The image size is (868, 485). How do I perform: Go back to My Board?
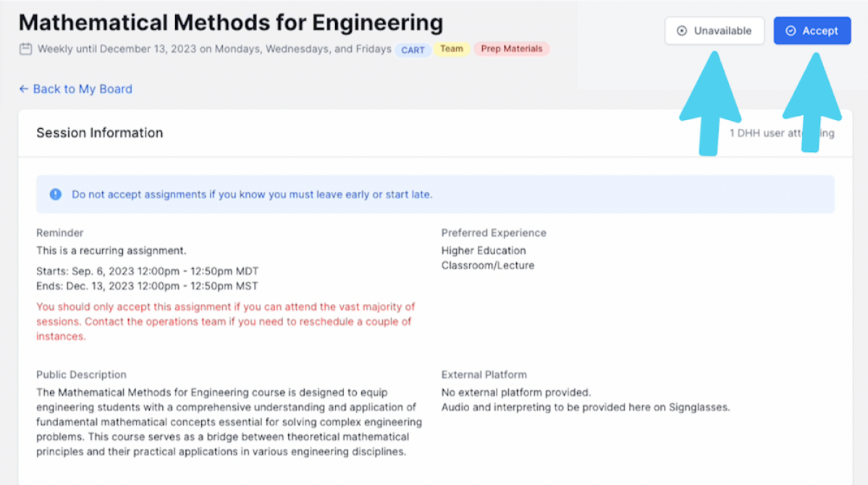pos(83,89)
